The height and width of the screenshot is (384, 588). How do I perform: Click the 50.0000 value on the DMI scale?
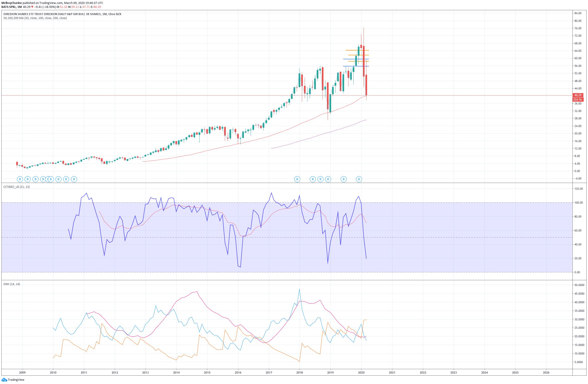click(579, 285)
